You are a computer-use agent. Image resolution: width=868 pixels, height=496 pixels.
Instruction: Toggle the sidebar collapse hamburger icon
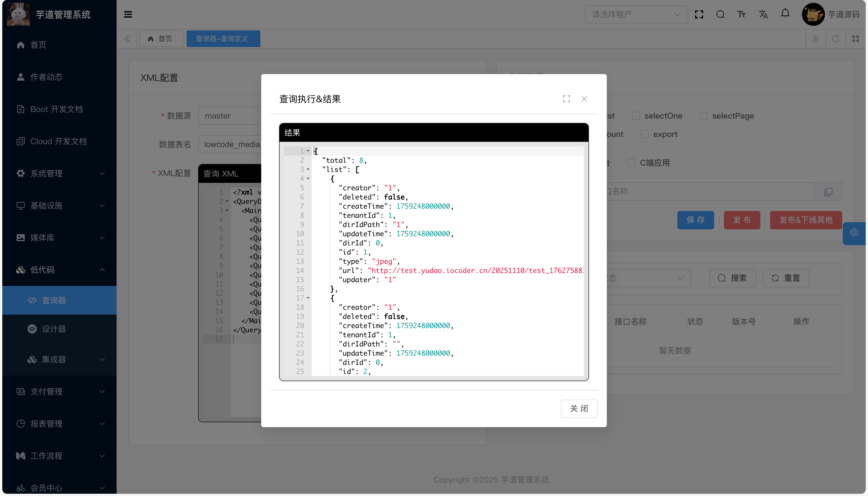(128, 14)
